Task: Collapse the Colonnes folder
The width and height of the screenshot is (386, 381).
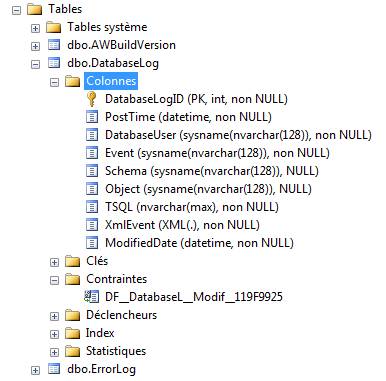Action: pos(54,82)
